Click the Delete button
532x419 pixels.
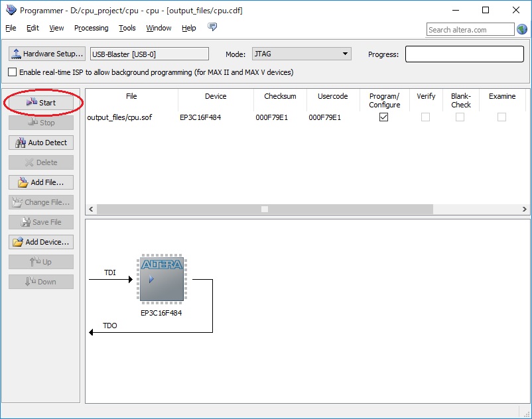point(41,162)
